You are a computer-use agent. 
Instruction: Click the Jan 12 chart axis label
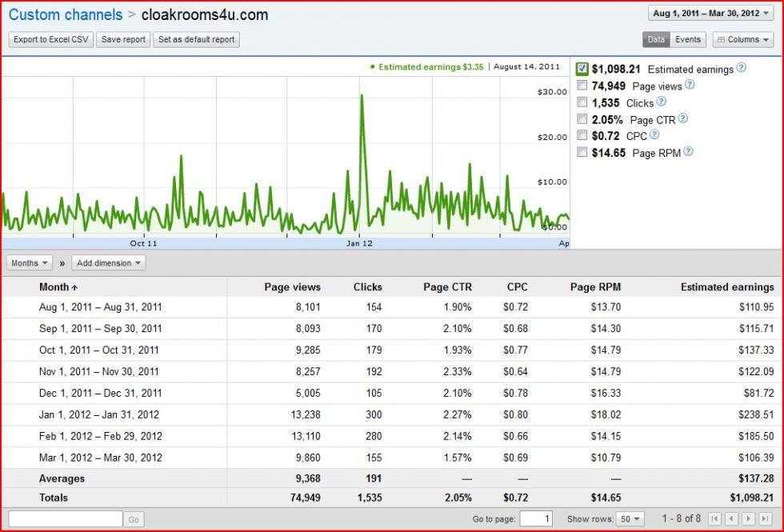[x=359, y=243]
